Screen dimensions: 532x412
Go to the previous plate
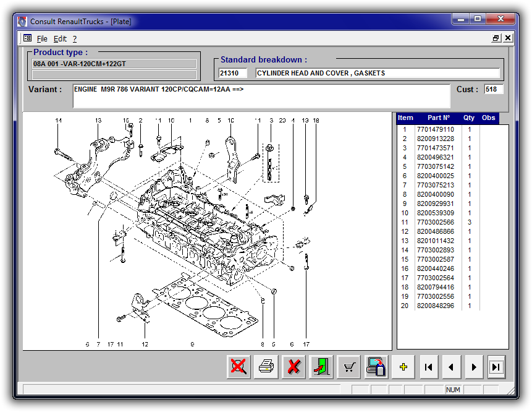(451, 367)
